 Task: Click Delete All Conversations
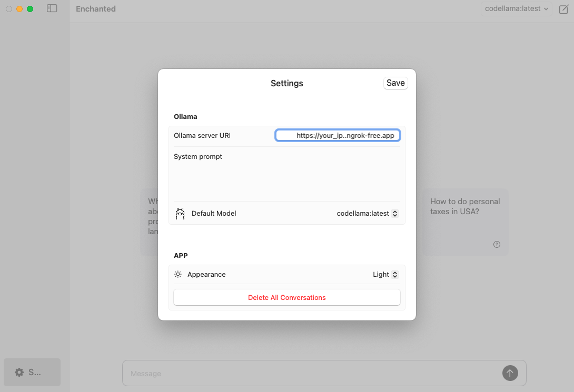pyautogui.click(x=286, y=298)
